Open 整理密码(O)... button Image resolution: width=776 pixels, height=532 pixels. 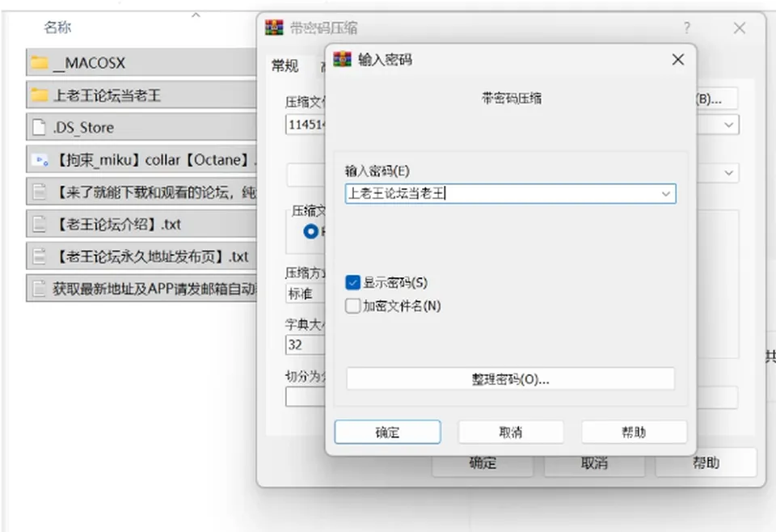coord(510,378)
